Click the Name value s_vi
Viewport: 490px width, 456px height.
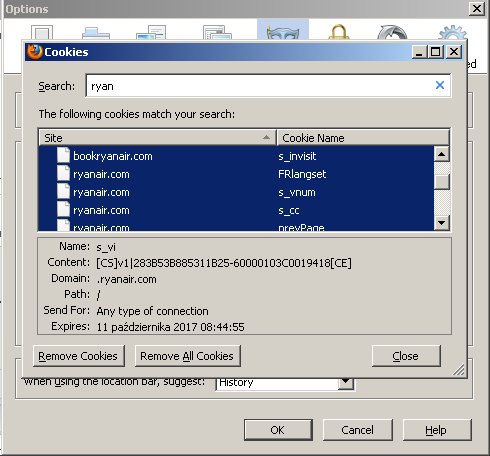pyautogui.click(x=106, y=247)
